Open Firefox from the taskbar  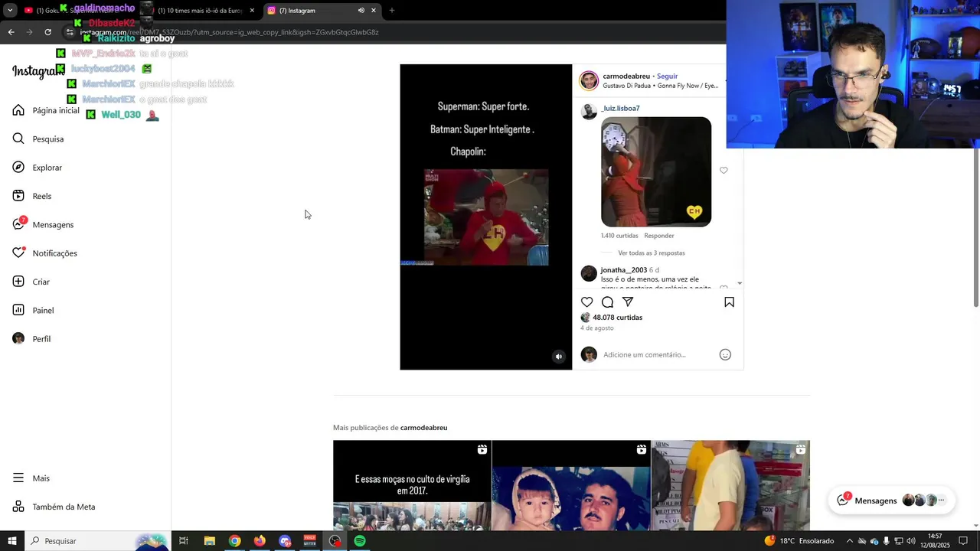(260, 541)
